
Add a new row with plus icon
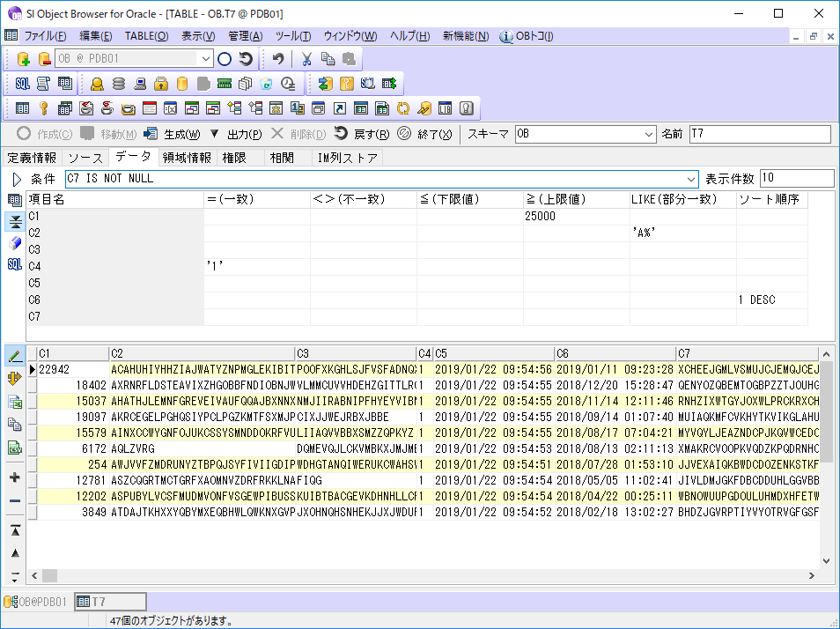15,477
